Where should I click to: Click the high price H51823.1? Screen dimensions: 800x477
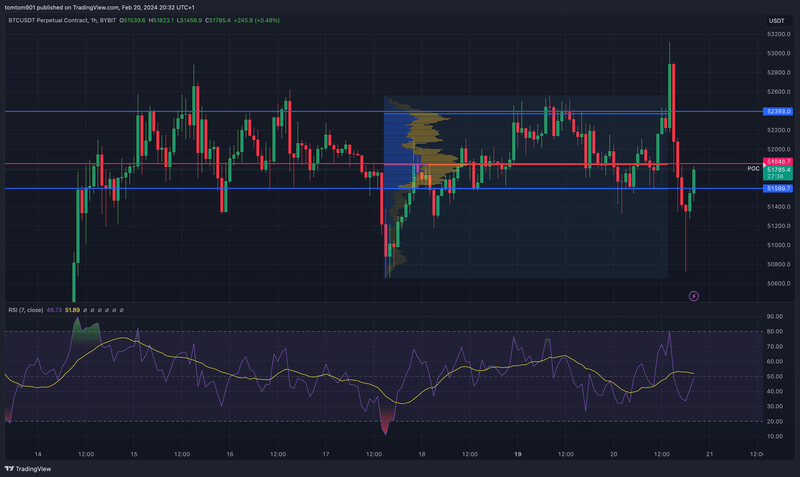coord(161,20)
